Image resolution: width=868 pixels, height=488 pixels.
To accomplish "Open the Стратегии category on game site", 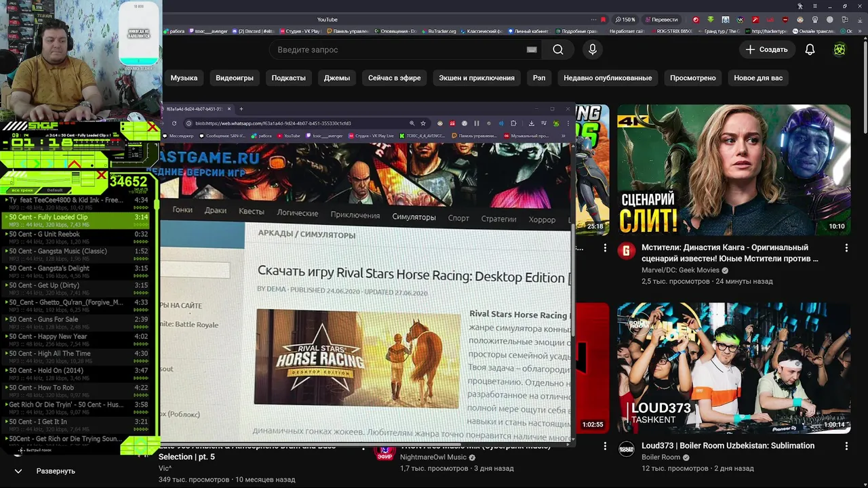I will tap(498, 219).
